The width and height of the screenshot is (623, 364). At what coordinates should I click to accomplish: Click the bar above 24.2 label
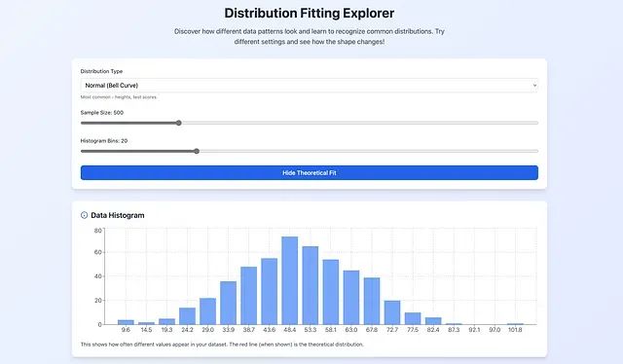187,316
